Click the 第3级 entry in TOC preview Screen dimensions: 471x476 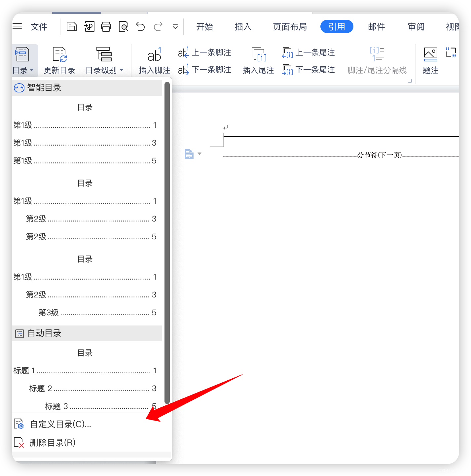point(97,313)
